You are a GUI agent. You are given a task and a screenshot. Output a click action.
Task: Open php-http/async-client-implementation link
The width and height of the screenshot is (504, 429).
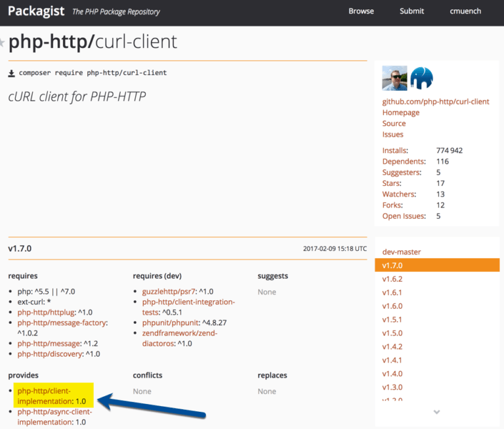[x=54, y=417]
